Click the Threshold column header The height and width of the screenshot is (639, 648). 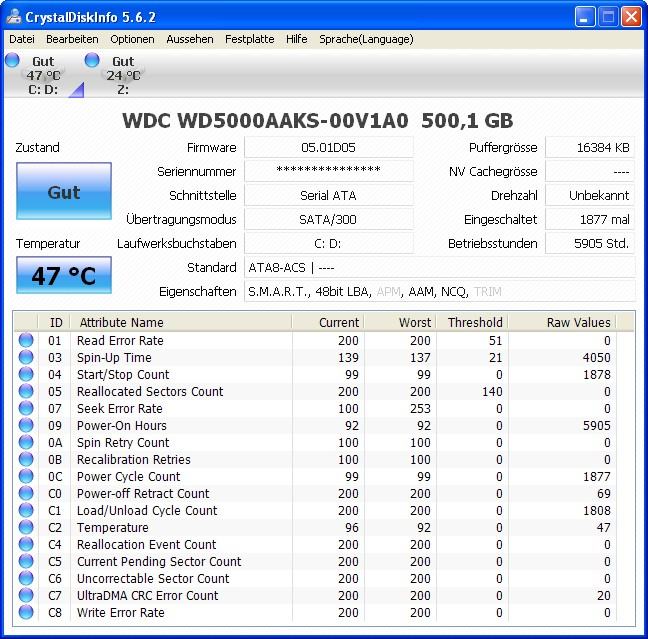[x=472, y=322]
